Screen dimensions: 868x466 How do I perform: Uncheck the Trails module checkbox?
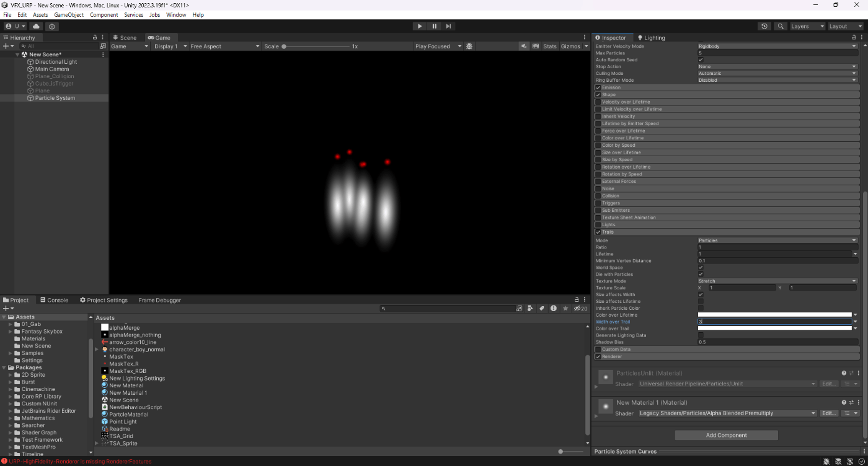tap(598, 232)
